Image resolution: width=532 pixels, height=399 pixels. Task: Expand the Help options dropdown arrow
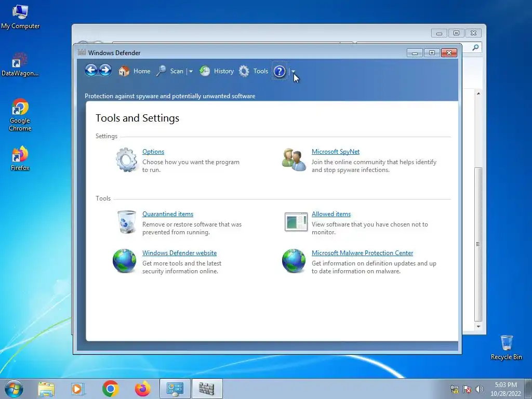click(294, 71)
